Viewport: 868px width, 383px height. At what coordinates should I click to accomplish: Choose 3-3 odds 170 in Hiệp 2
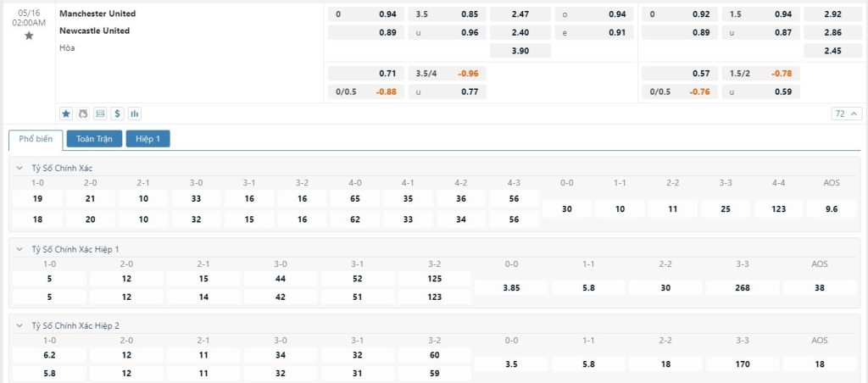tap(743, 364)
